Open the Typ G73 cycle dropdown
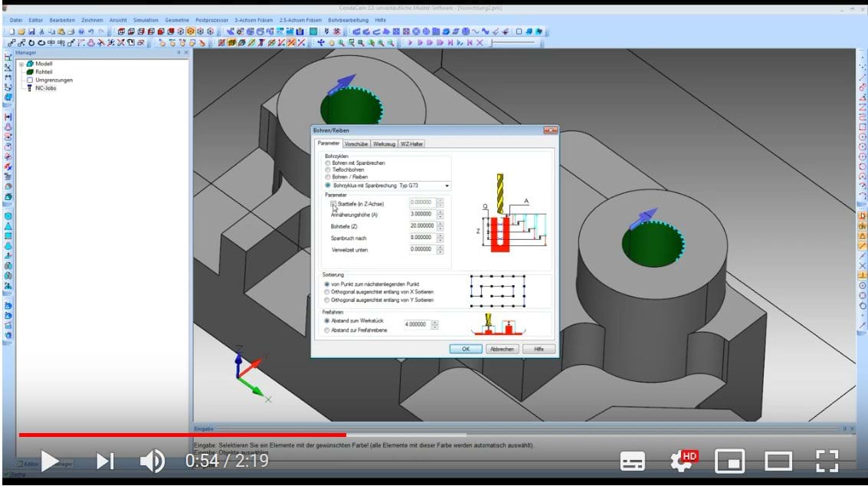 447,186
